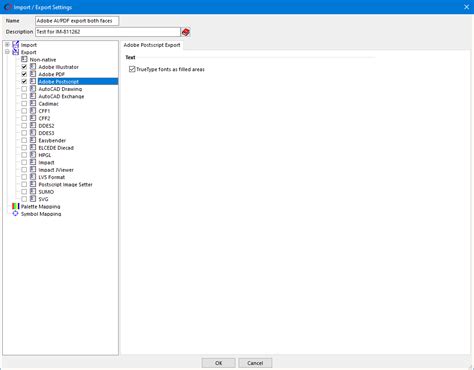Select the Non-native tree item
The width and height of the screenshot is (474, 370).
[x=43, y=60]
